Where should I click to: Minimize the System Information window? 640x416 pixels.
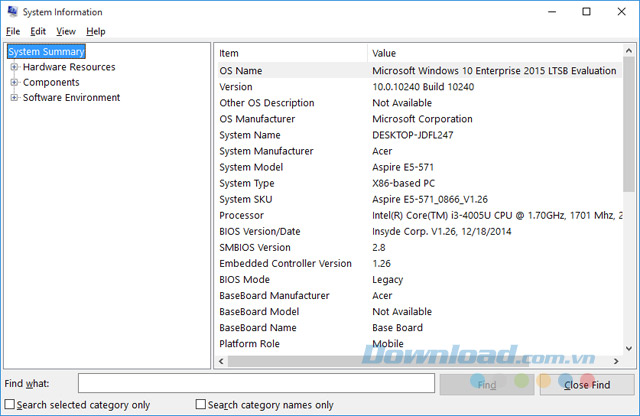552,11
